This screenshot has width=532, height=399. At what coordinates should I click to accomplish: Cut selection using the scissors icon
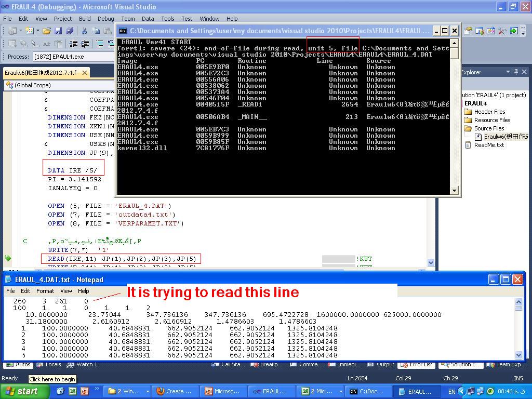[x=85, y=31]
